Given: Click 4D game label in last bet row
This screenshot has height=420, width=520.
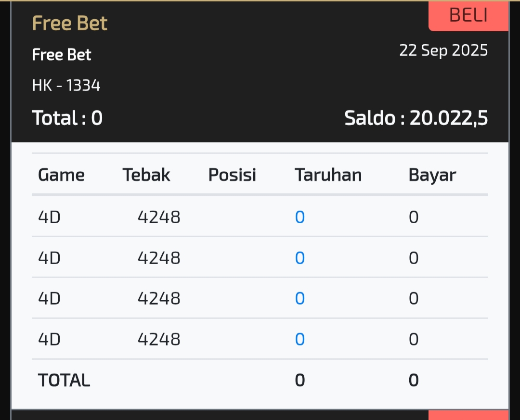Looking at the screenshot, I should (x=49, y=340).
